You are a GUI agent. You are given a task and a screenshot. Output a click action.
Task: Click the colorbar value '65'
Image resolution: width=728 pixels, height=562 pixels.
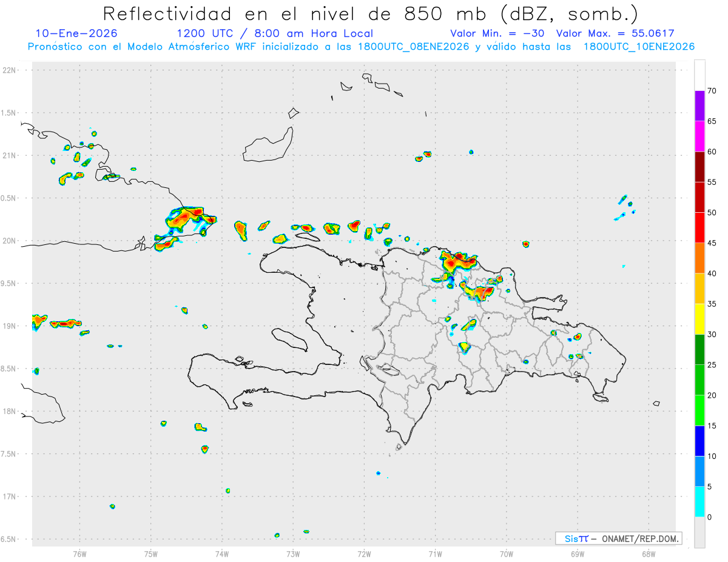(x=712, y=121)
